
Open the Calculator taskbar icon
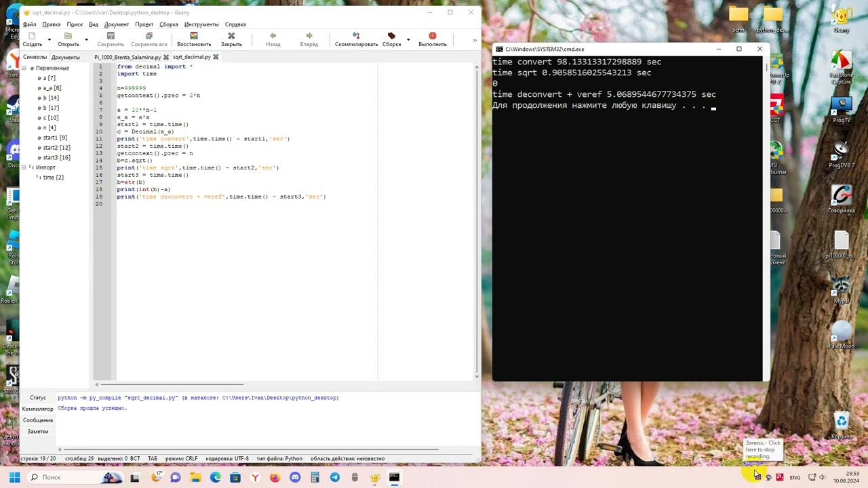click(315, 477)
